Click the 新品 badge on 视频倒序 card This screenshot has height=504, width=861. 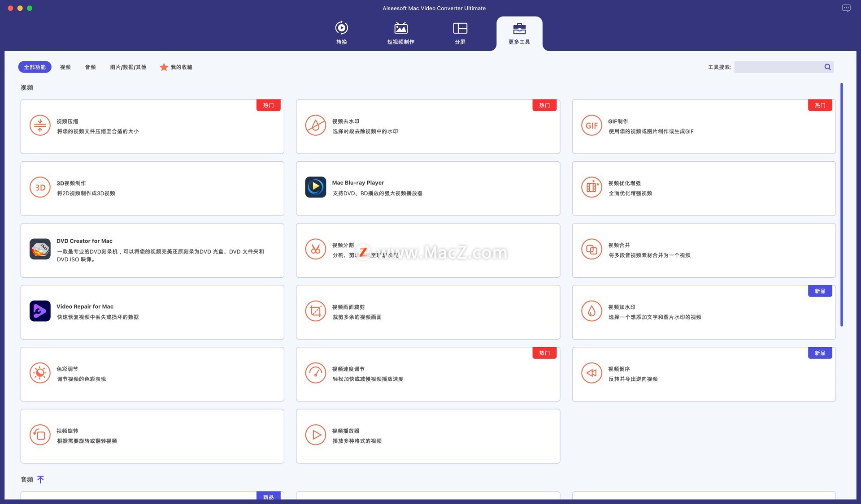pyautogui.click(x=820, y=353)
